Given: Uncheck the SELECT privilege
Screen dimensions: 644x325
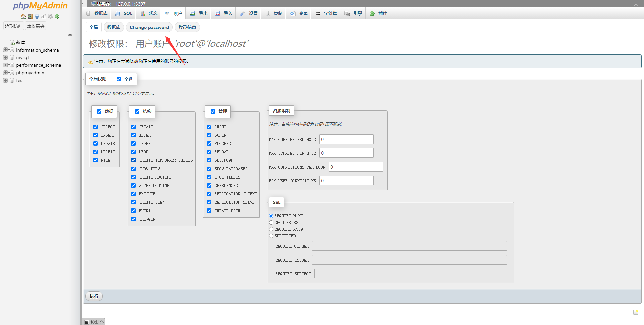Looking at the screenshot, I should click(96, 127).
